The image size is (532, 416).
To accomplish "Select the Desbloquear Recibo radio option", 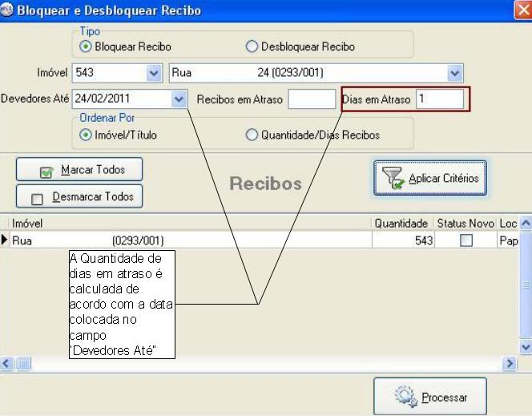I will pos(252,46).
